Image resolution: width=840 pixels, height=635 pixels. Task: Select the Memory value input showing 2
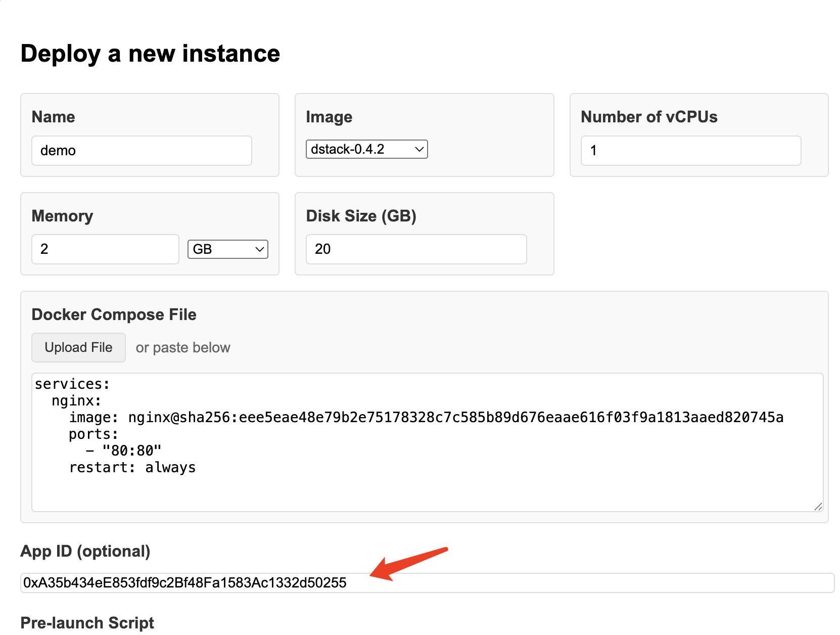[x=105, y=249]
